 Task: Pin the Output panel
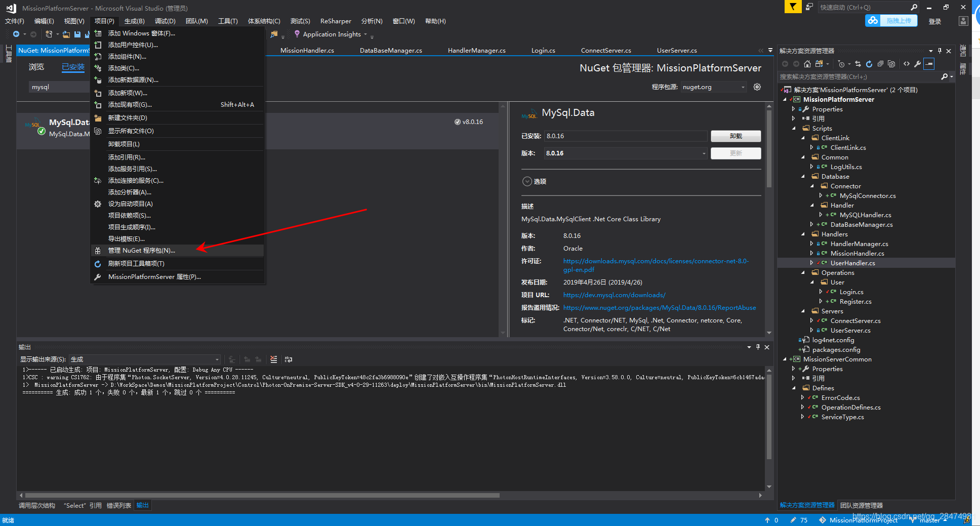tap(758, 347)
